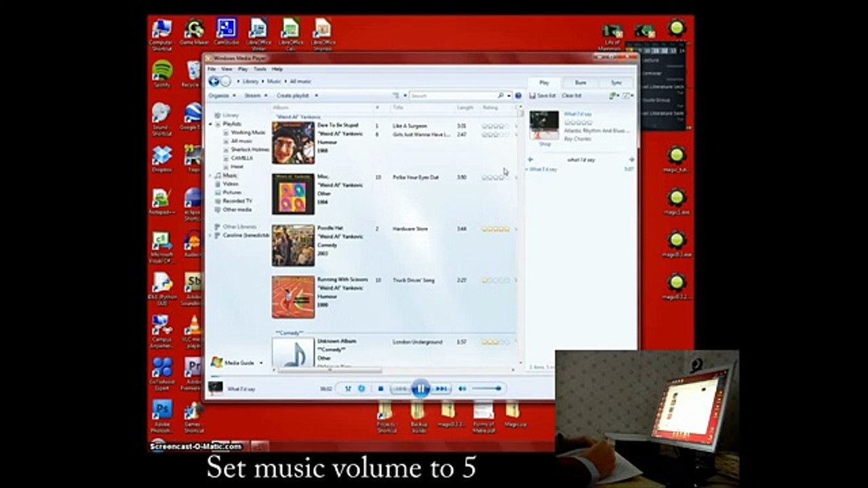Viewport: 868px width, 488px height.
Task: Open the Create playlist dropdown arrow
Action: 316,96
